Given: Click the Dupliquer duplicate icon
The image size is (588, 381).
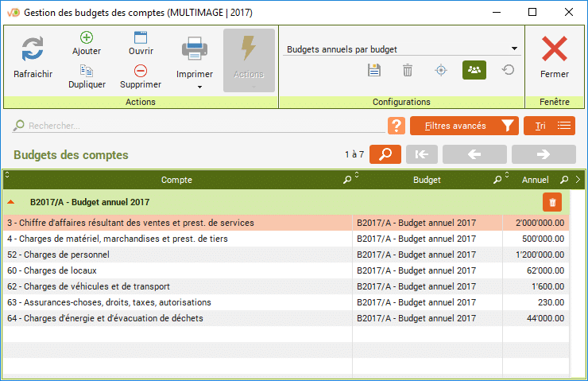Looking at the screenshot, I should 87,72.
